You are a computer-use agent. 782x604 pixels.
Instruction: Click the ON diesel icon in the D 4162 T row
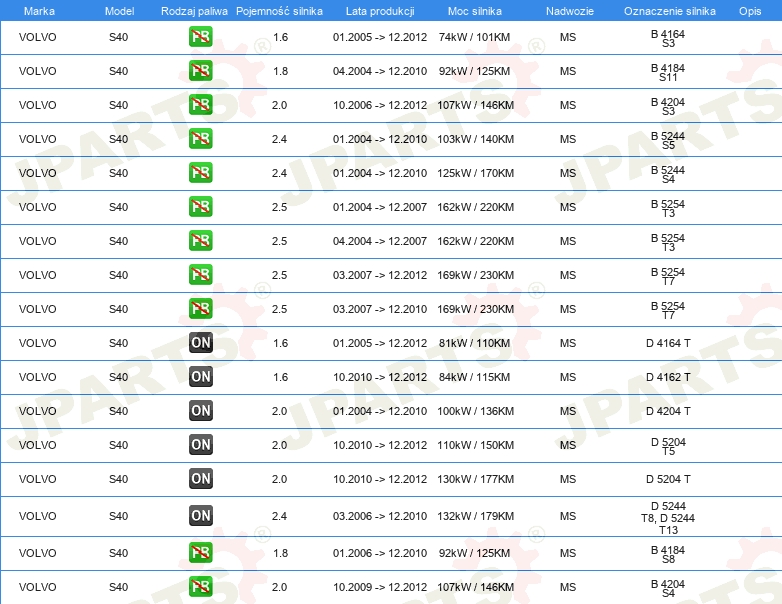pyautogui.click(x=200, y=377)
